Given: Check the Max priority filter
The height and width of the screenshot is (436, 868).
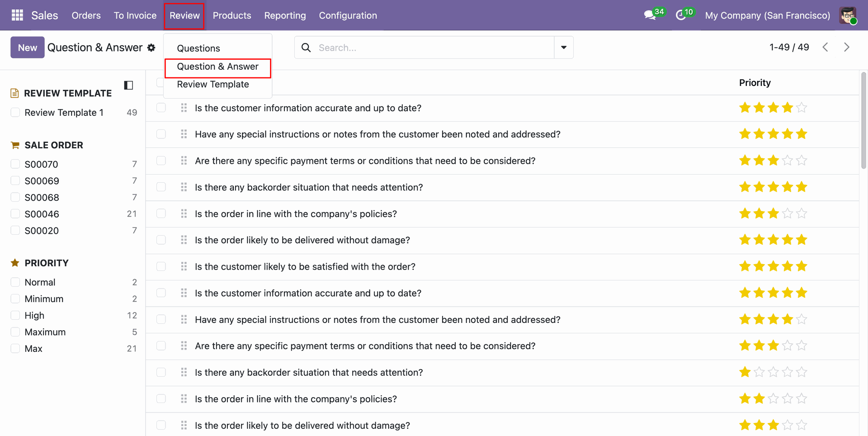Looking at the screenshot, I should (15, 348).
